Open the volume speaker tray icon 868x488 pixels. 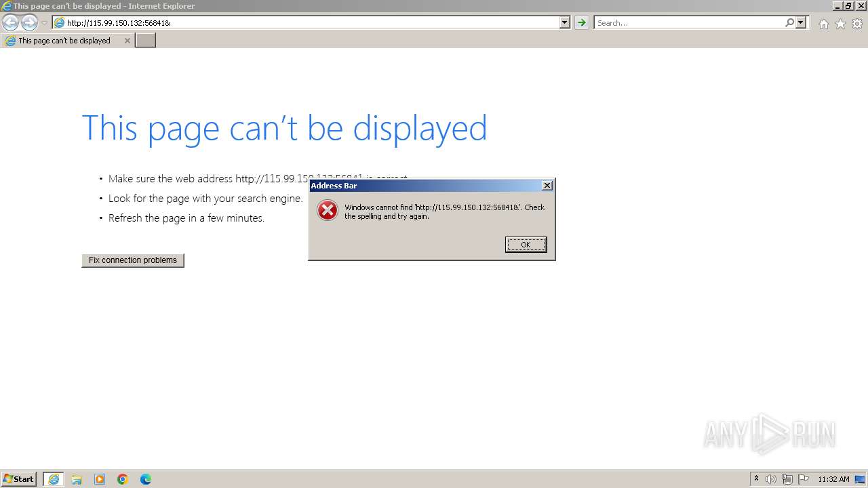pyautogui.click(x=771, y=479)
